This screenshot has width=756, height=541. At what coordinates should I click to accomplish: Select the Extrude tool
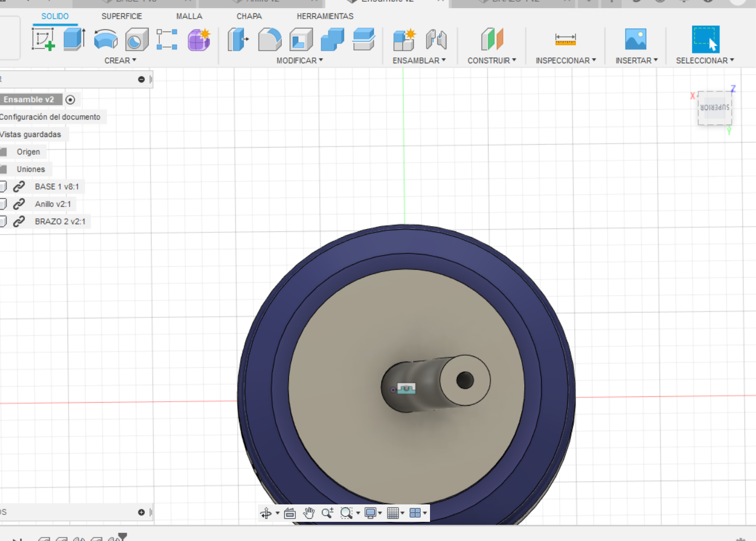(74, 40)
